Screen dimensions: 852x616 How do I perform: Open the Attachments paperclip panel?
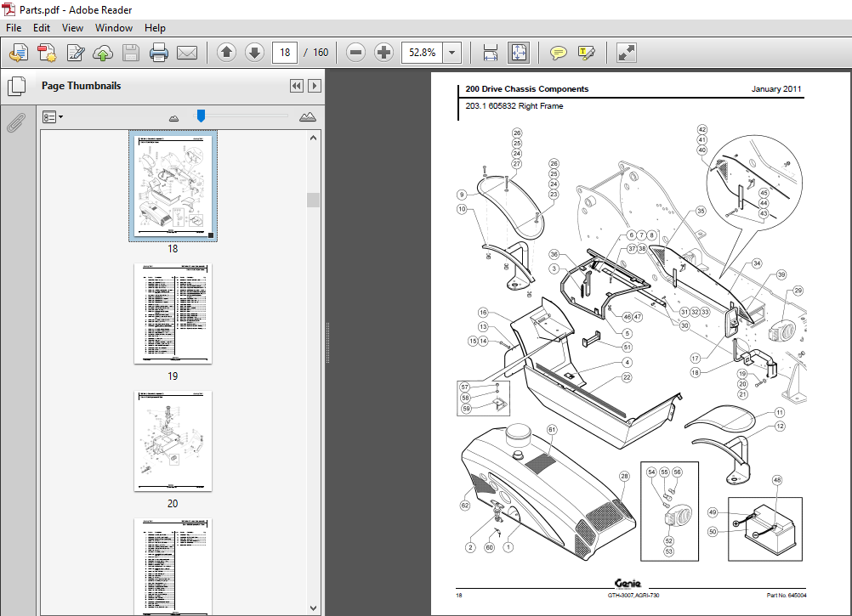tap(16, 122)
